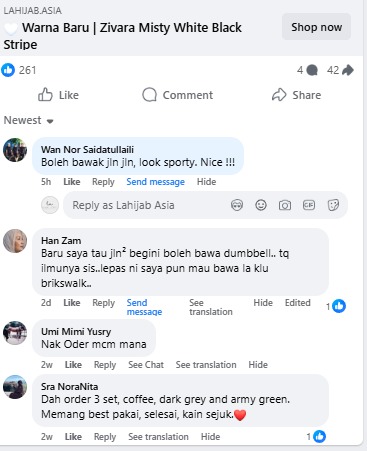Like Umi Mimi Yusry's comment
The height and width of the screenshot is (451, 367).
pyautogui.click(x=73, y=365)
